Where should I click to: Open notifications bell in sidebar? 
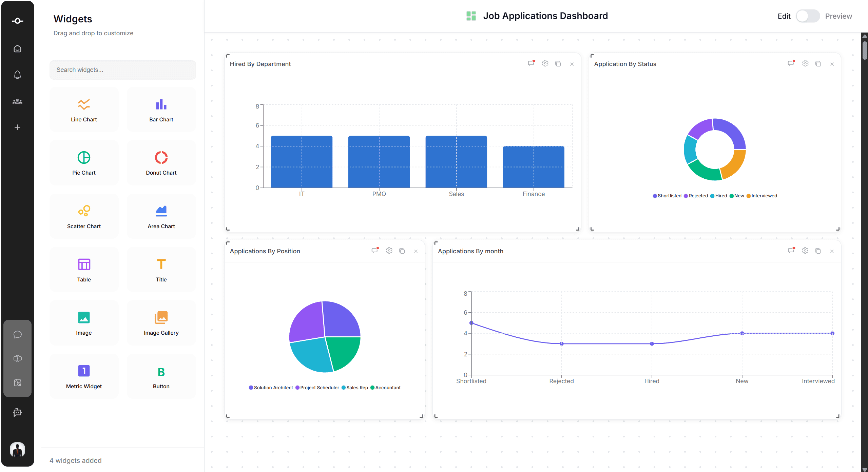tap(17, 75)
